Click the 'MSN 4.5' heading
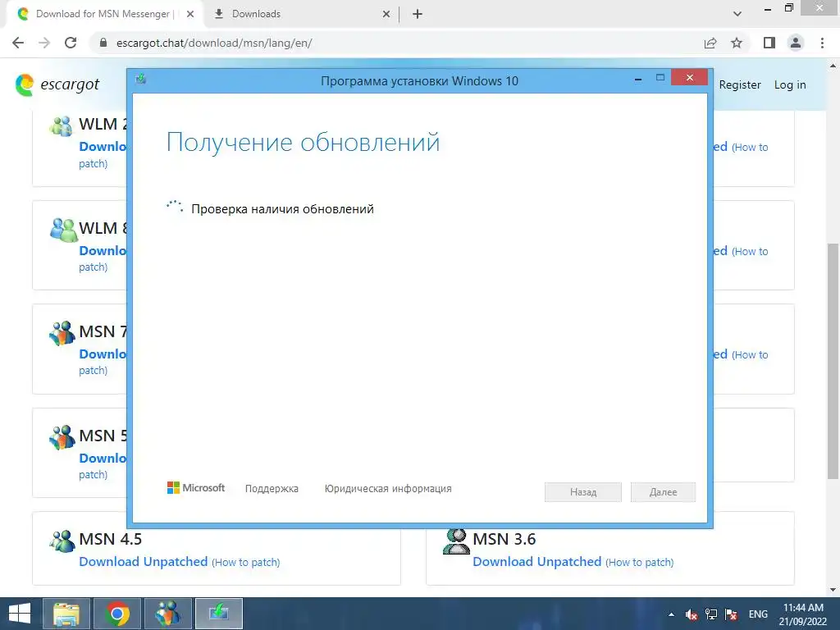Screen dimensions: 840x630 click(x=111, y=539)
